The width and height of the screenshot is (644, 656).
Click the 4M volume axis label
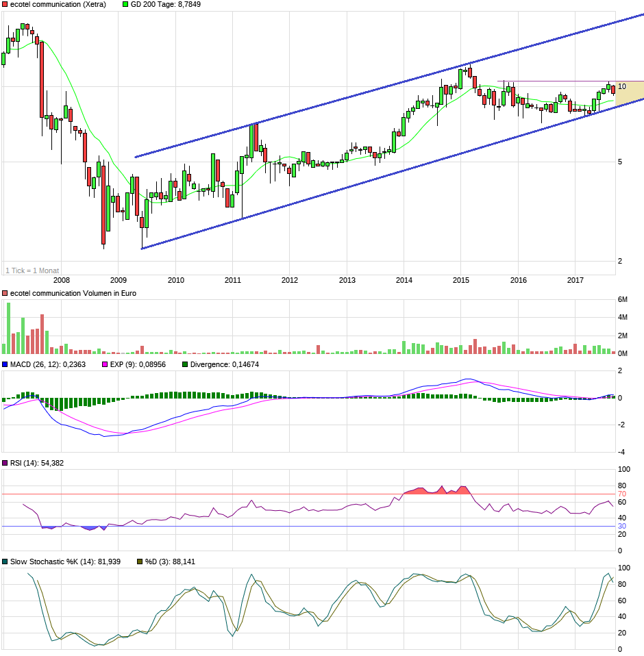tap(623, 318)
